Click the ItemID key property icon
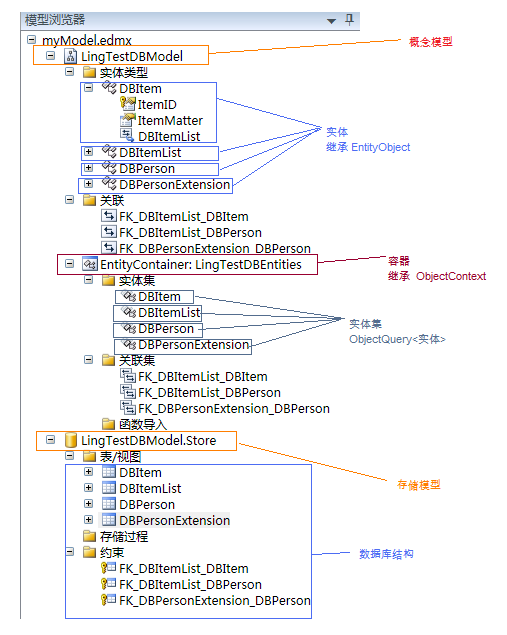The image size is (507, 635). [x=128, y=104]
